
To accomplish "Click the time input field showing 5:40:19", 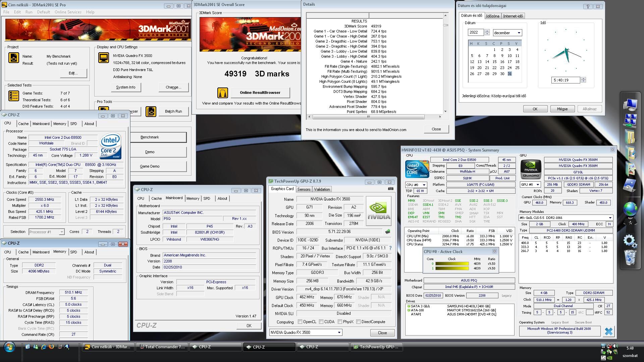I will (x=566, y=80).
